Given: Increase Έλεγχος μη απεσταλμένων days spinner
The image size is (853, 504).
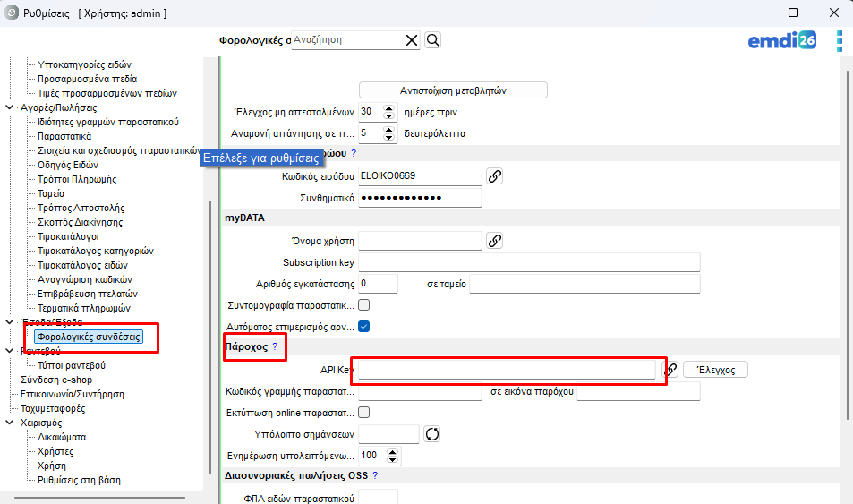Looking at the screenshot, I should pos(388,108).
